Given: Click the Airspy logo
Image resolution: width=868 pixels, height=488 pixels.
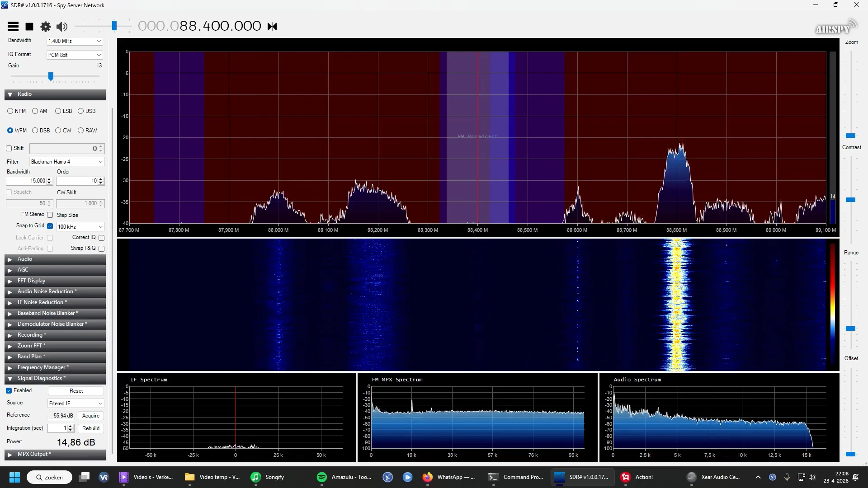Looking at the screenshot, I should tap(836, 28).
